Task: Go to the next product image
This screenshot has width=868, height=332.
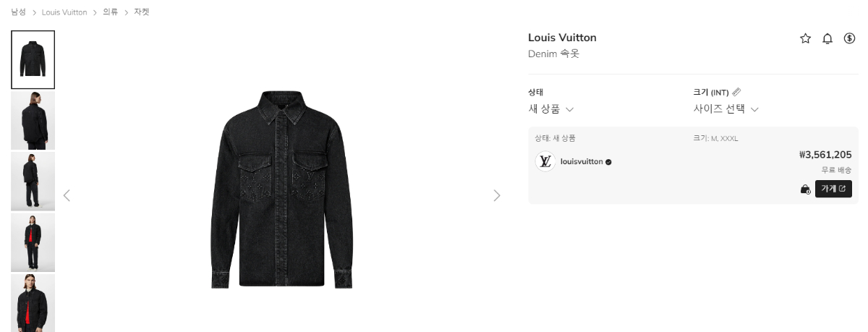Action: [496, 195]
